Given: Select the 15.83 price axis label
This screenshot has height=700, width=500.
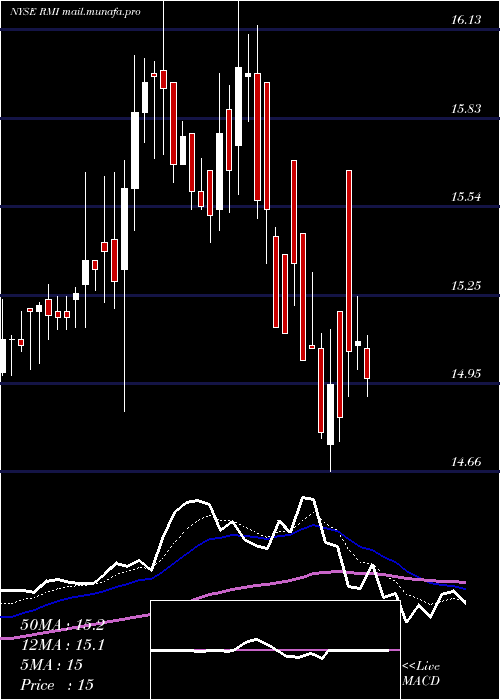Looking at the screenshot, I should point(466,108).
